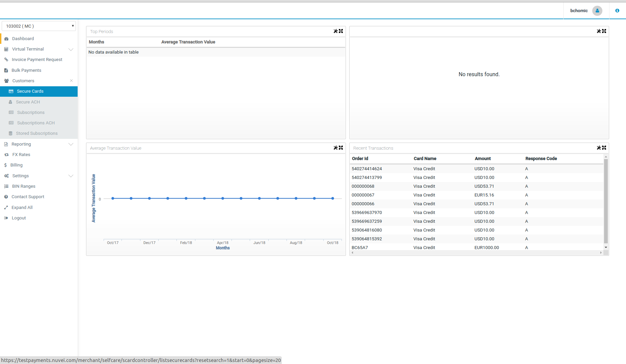Open the 103002 (MC) terminal dropdown
Viewport: 626px width, 364px height.
pyautogui.click(x=39, y=26)
